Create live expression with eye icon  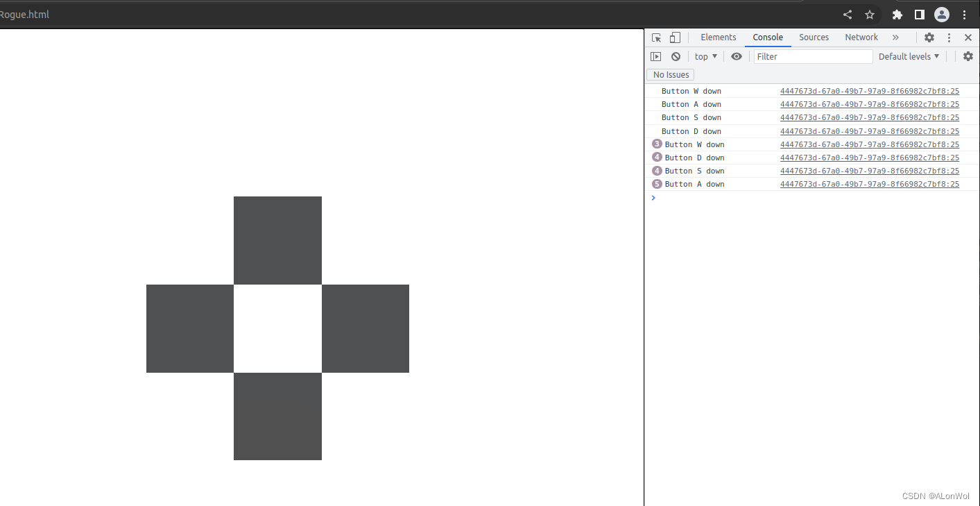tap(737, 56)
